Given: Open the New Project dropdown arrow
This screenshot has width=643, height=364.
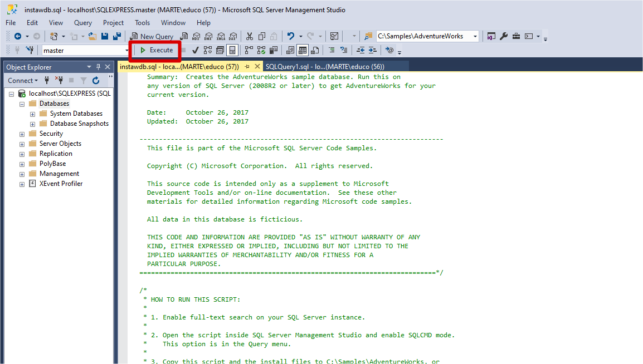Looking at the screenshot, I should [x=63, y=36].
